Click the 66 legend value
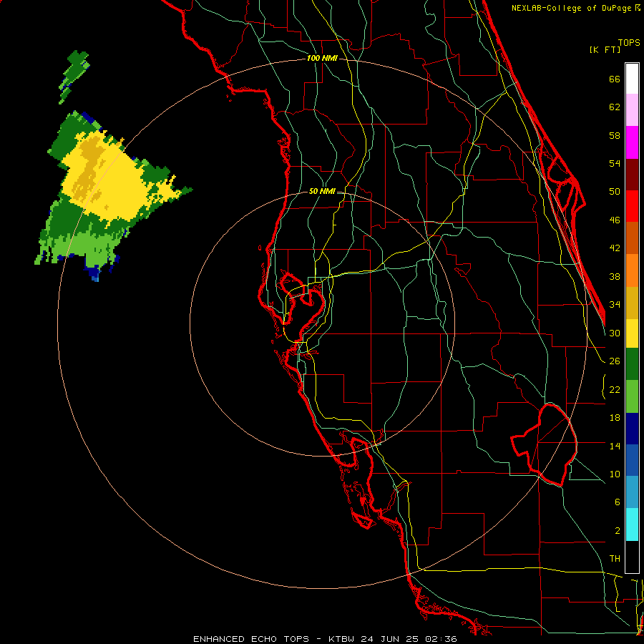This screenshot has height=644, width=644. pos(615,79)
